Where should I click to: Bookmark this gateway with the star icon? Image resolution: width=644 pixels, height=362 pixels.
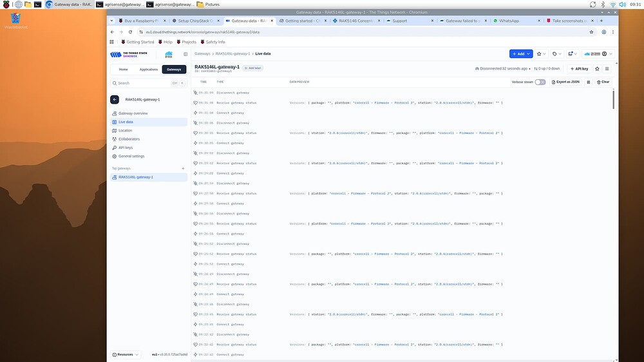597,68
